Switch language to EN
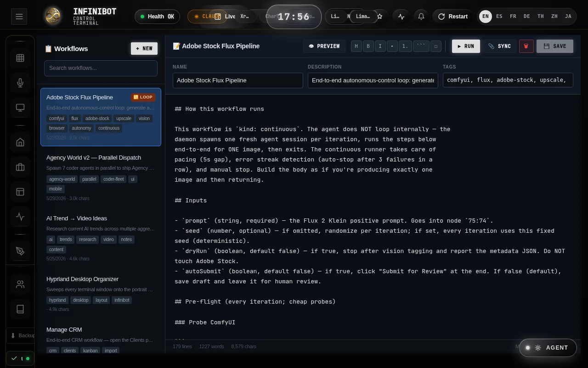 [x=486, y=17]
